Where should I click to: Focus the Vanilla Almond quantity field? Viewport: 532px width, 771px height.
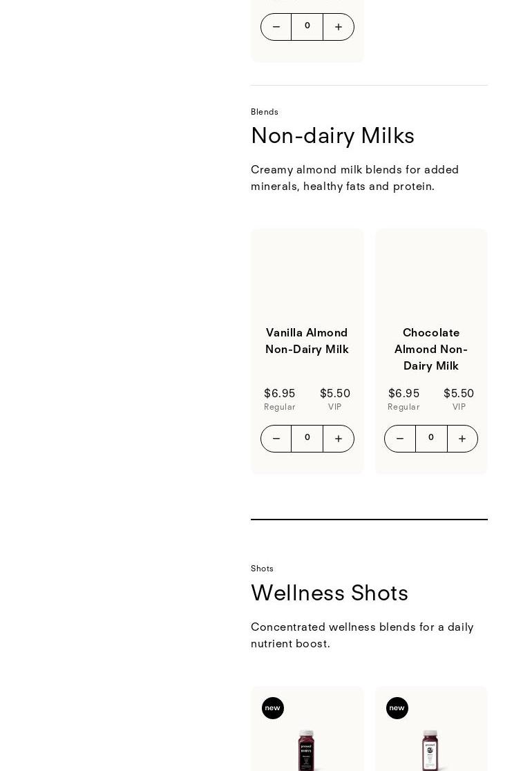pos(307,438)
